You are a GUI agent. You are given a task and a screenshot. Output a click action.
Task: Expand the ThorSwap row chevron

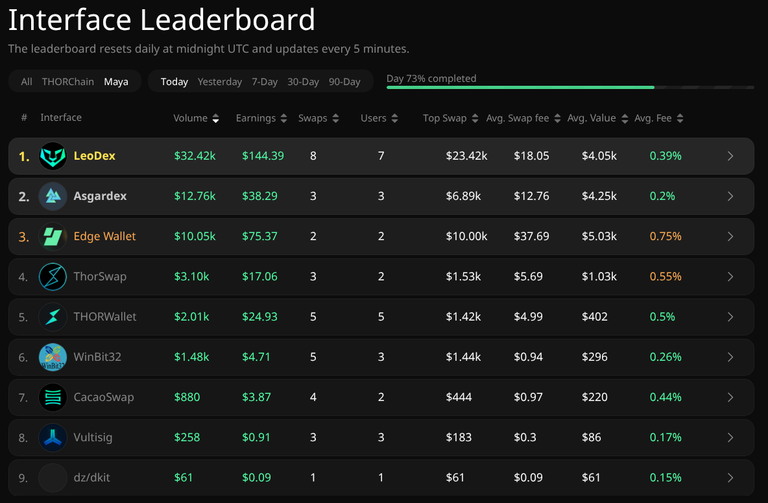[730, 277]
